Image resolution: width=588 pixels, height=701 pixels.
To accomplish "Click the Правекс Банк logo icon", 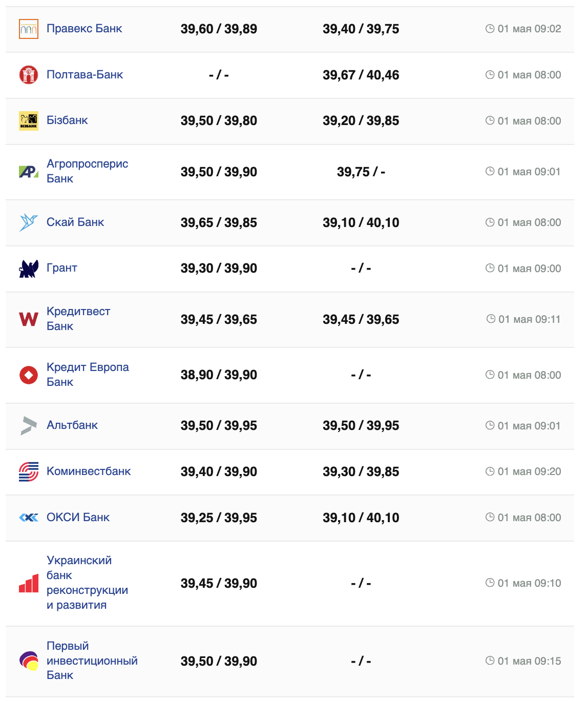I will (x=29, y=29).
